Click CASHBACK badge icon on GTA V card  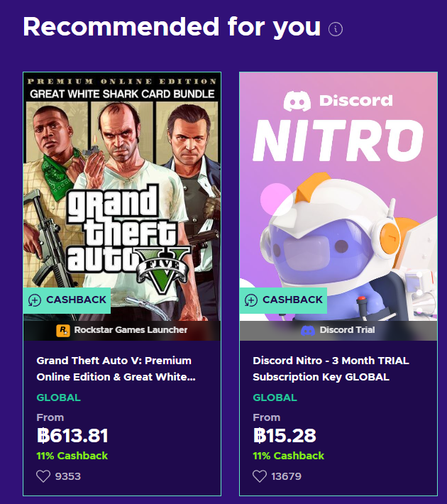(35, 300)
